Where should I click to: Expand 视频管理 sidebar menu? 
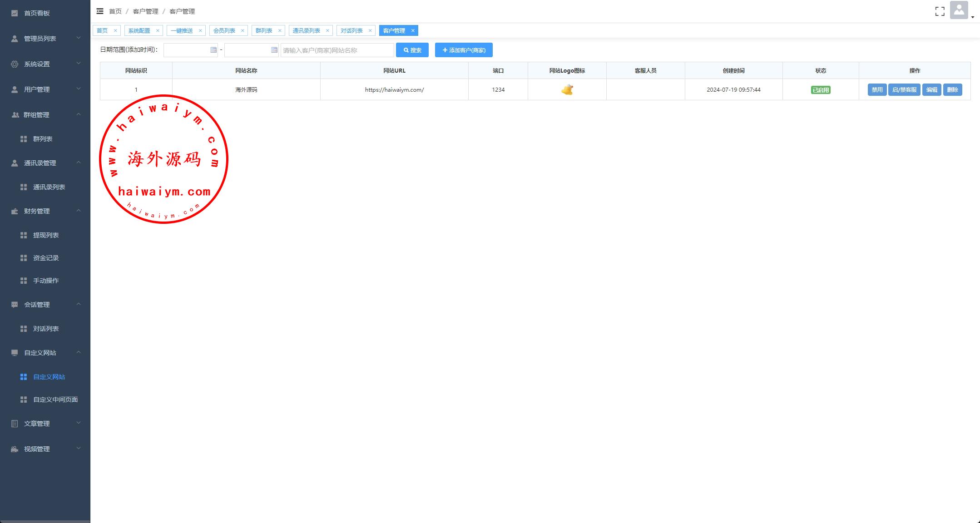tap(37, 449)
